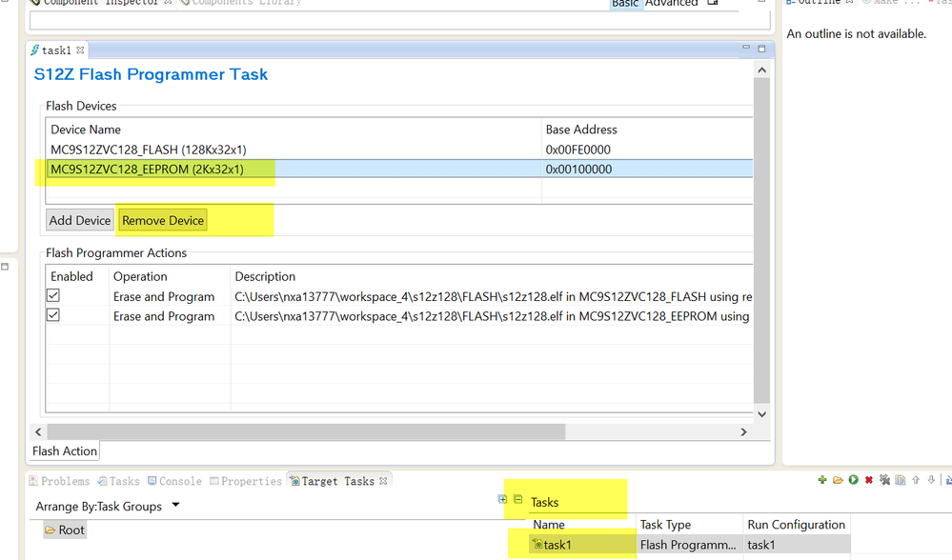Image resolution: width=952 pixels, height=560 pixels.
Task: Switch to the Tasks view tab
Action: coord(119,481)
